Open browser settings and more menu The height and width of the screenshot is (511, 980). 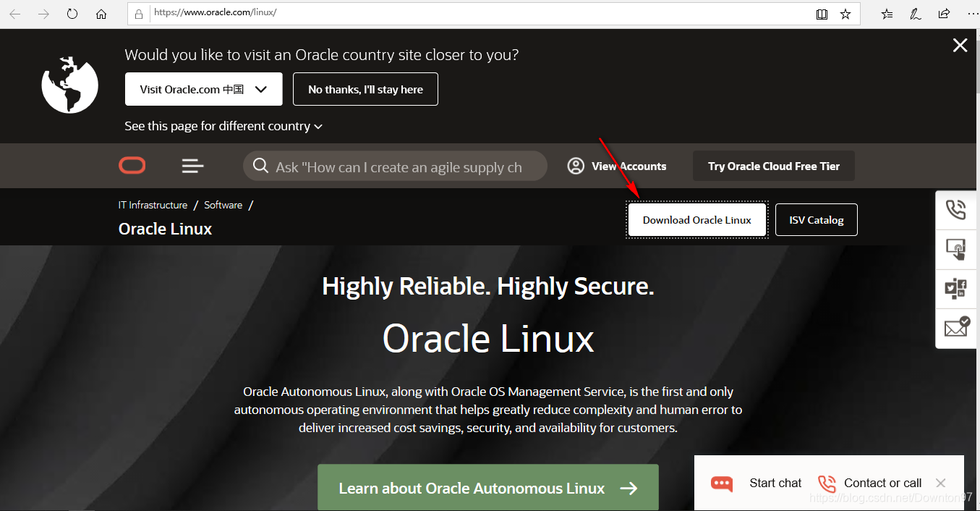click(x=972, y=14)
